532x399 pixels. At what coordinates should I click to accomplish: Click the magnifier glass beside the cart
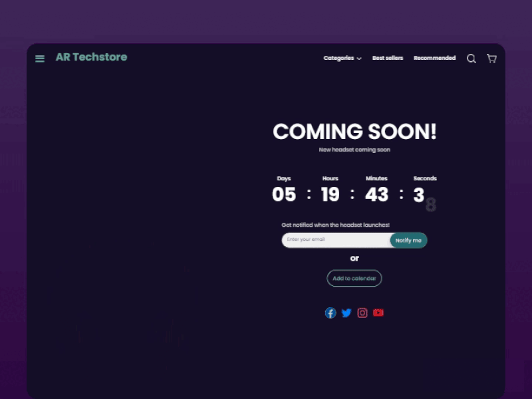click(471, 59)
